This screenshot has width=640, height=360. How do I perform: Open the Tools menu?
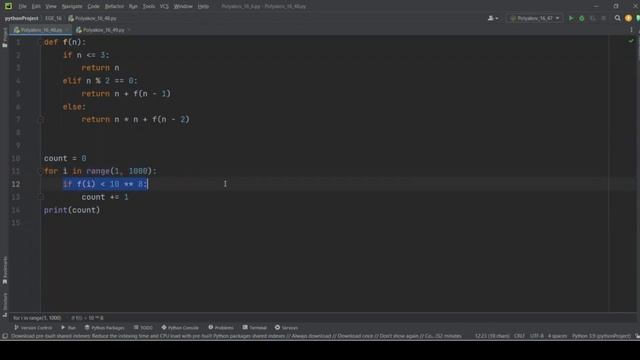(149, 6)
